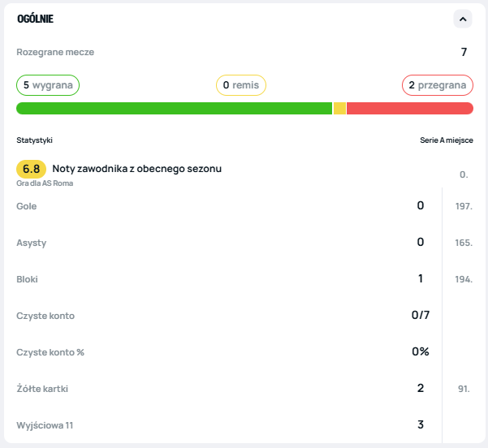The width and height of the screenshot is (488, 448).
Task: Click the yellow draws segment of bar
Action: point(339,109)
